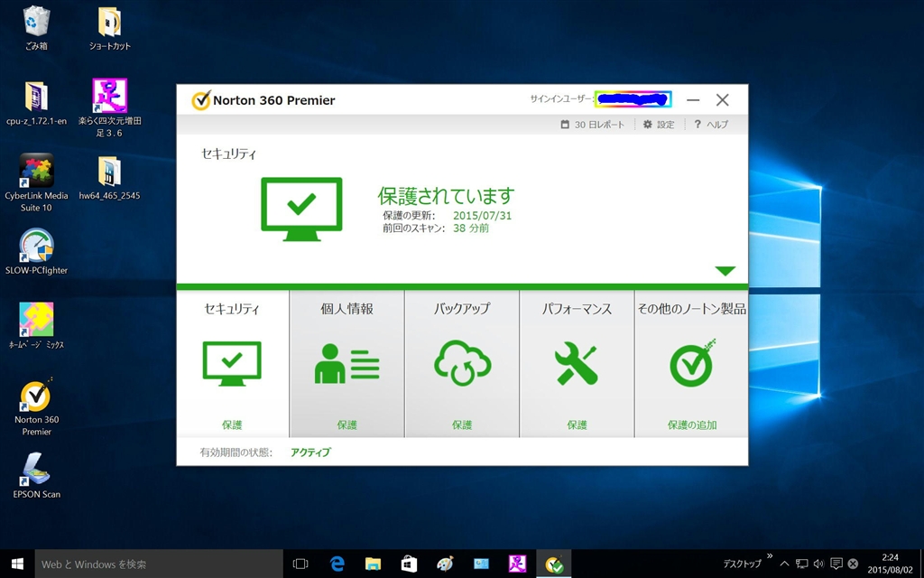Click the 38 分前 last scan value

[x=471, y=228]
